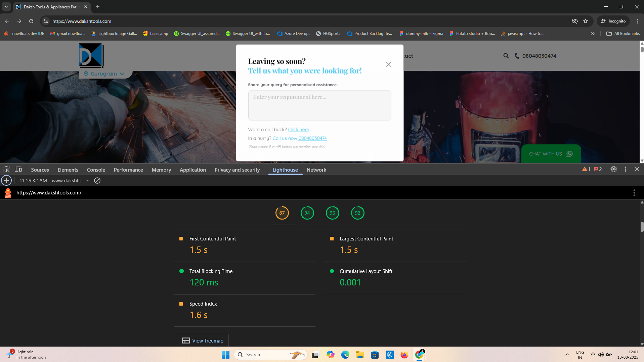Click the DevTools inspect element icon
Image resolution: width=644 pixels, height=362 pixels.
(x=6, y=169)
